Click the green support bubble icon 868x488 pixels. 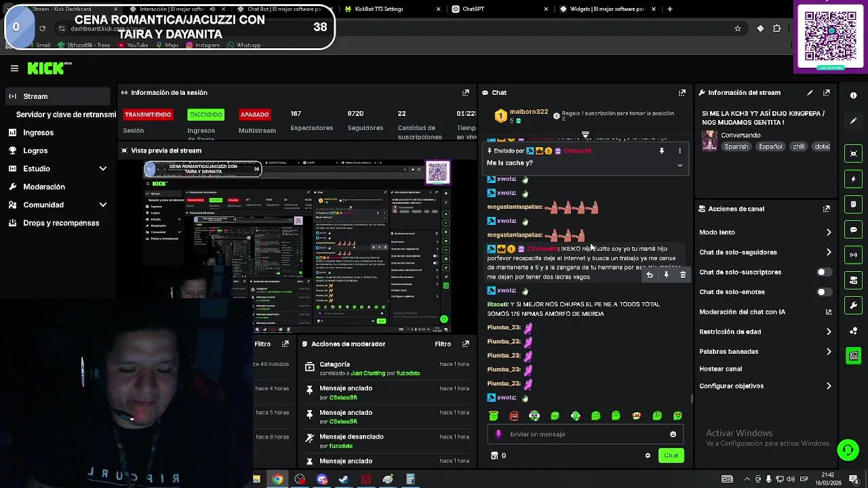pyautogui.click(x=848, y=449)
